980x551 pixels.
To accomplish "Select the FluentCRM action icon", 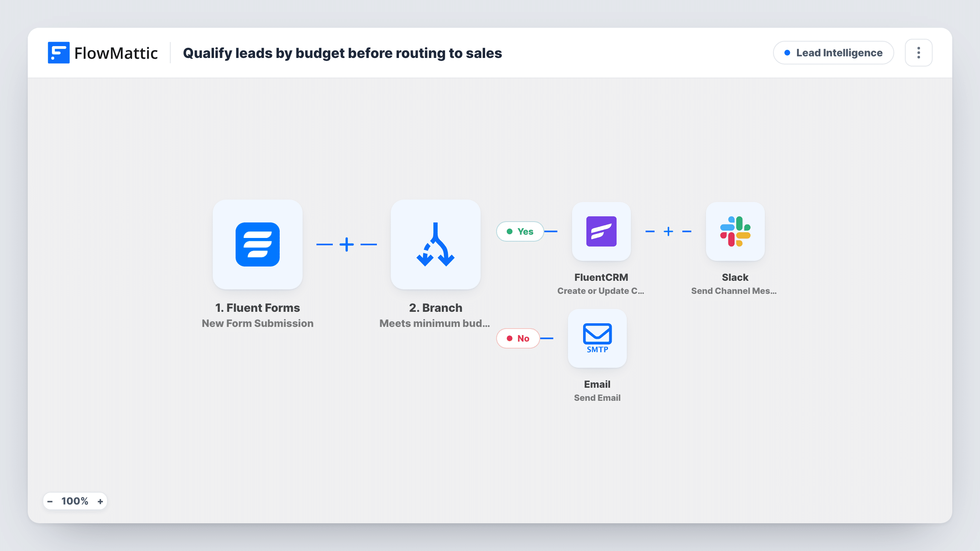I will 601,231.
